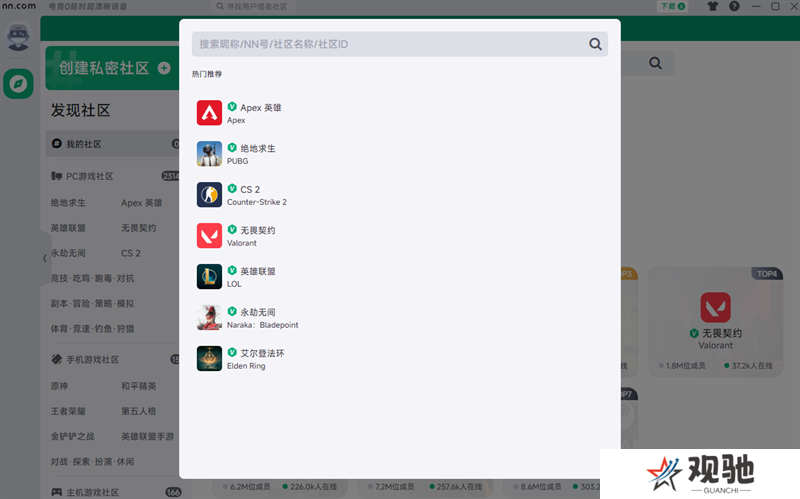Viewport: 800px width, 499px height.
Task: Open the TOP4 无畏契约 Valorant card
Action: point(715,321)
